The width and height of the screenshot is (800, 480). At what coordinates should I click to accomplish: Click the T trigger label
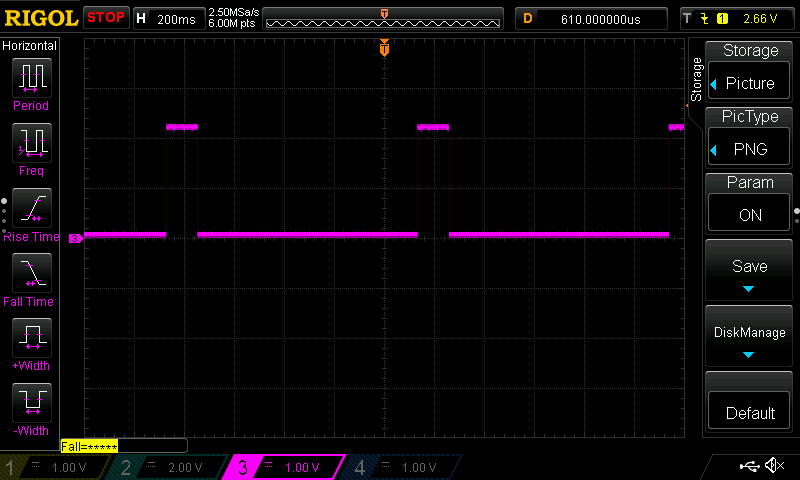pyautogui.click(x=687, y=18)
